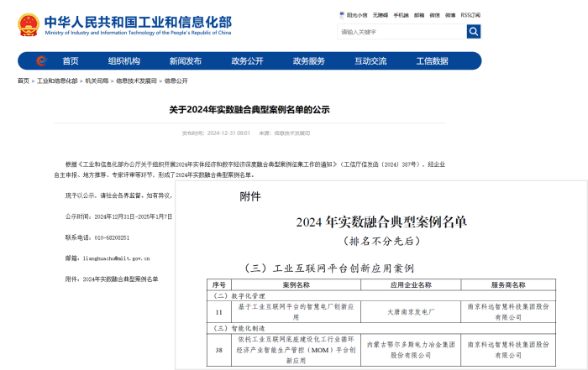Open the 互动交流 navigation menu
The width and height of the screenshot is (588, 370).
click(x=370, y=61)
